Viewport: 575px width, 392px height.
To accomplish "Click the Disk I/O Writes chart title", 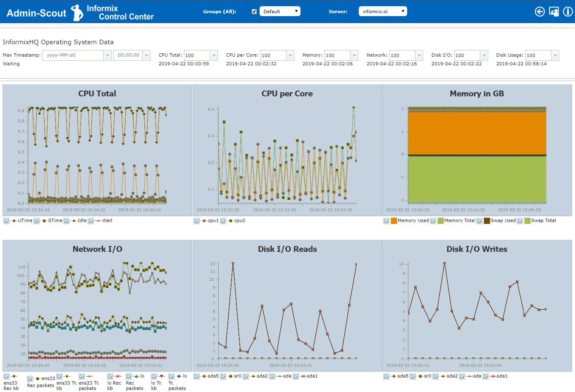I will click(477, 249).
